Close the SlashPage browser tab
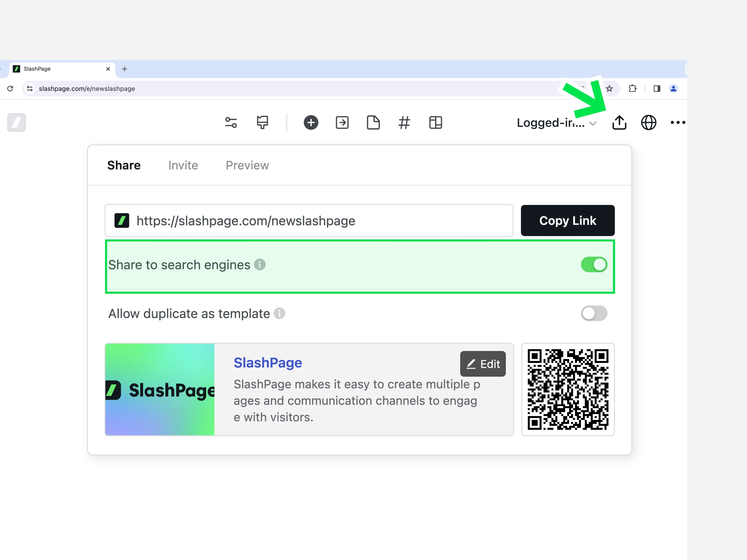 pyautogui.click(x=108, y=69)
